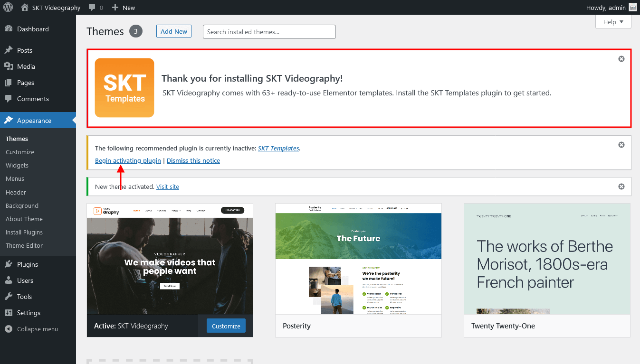Image resolution: width=640 pixels, height=364 pixels.
Task: Open the SKT Videography site home link
Action: click(x=51, y=8)
